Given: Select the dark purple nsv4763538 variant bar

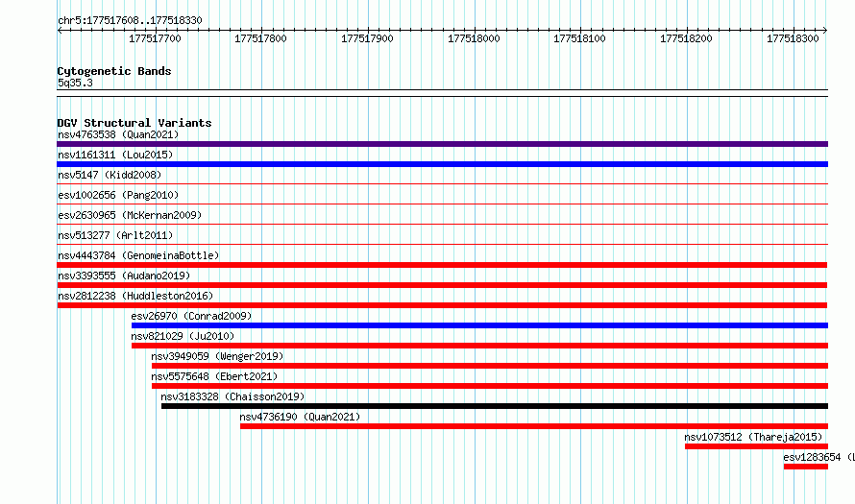Looking at the screenshot, I should 442,144.
